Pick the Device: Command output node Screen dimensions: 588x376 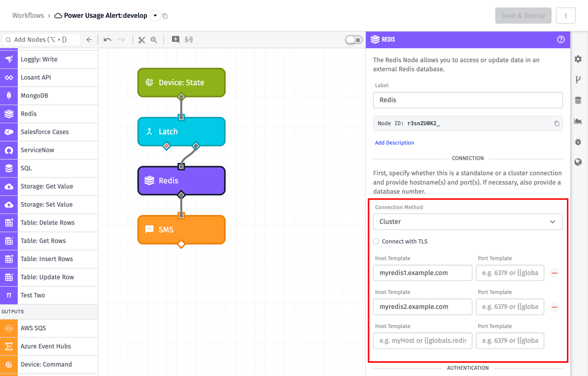(49, 364)
